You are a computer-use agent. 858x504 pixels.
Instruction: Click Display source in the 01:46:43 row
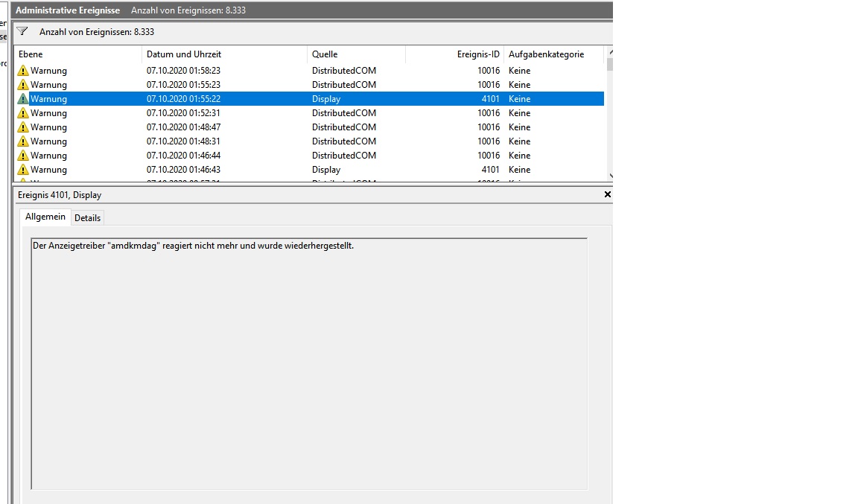[326, 170]
